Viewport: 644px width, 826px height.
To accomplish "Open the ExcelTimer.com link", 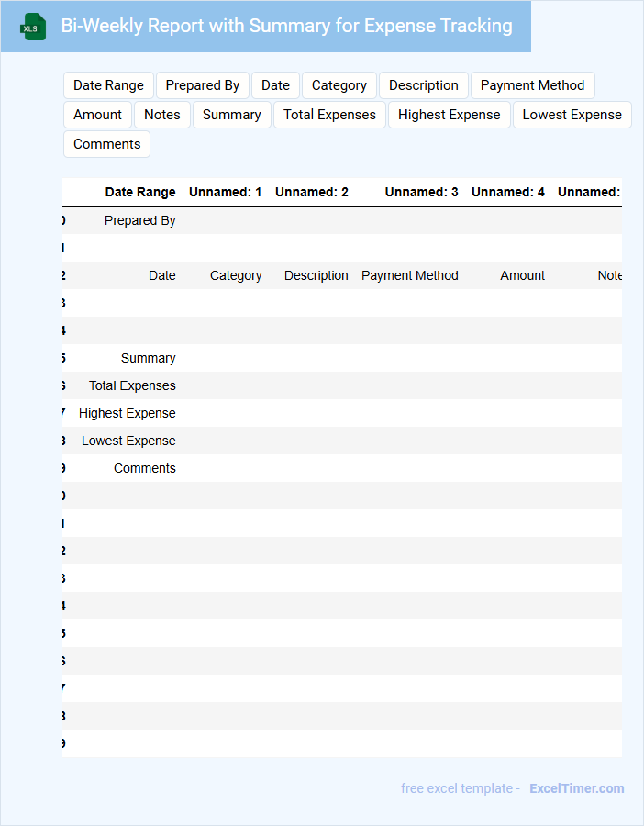I will click(x=576, y=788).
